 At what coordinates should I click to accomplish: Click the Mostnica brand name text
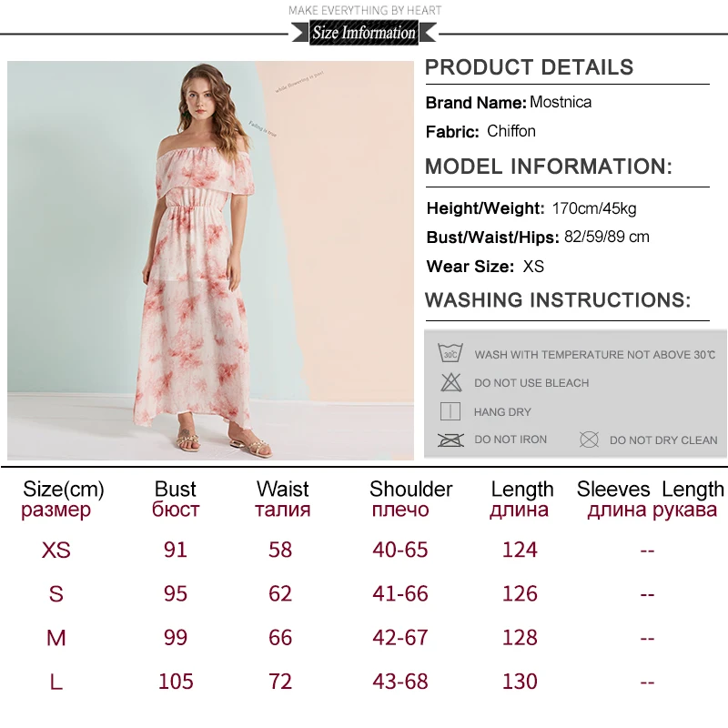pos(561,102)
